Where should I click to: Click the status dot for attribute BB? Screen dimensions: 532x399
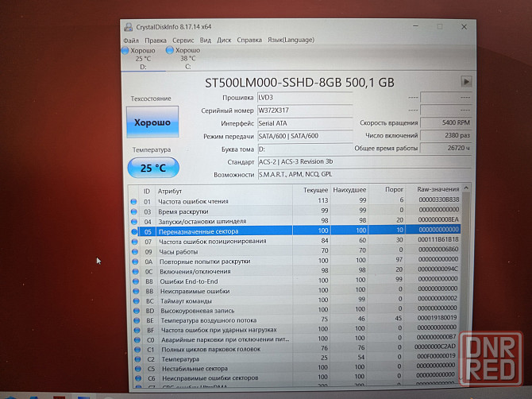pyautogui.click(x=136, y=291)
